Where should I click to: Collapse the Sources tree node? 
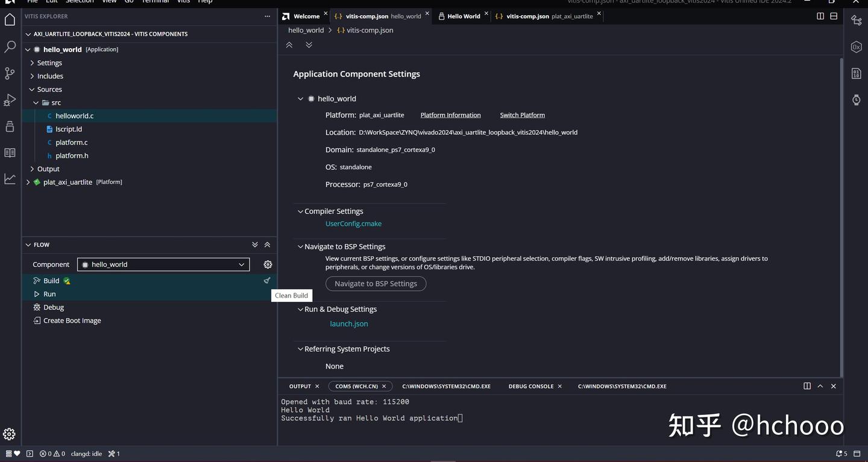click(32, 89)
